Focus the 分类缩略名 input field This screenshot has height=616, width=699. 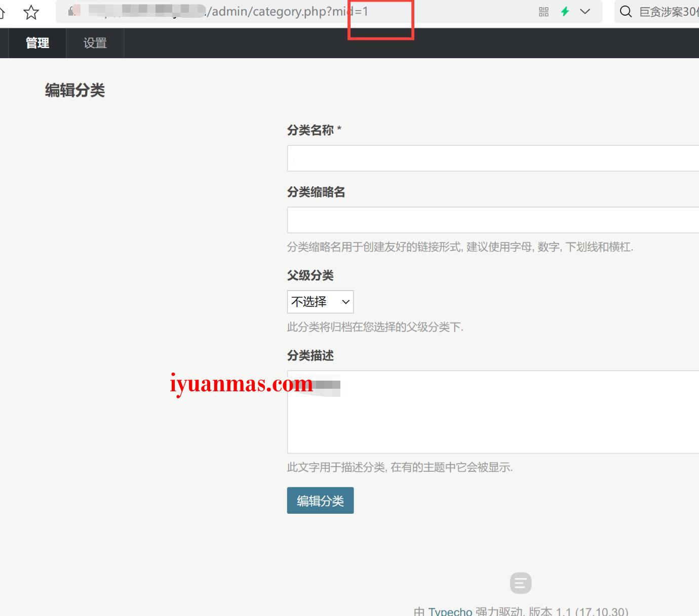coord(493,220)
